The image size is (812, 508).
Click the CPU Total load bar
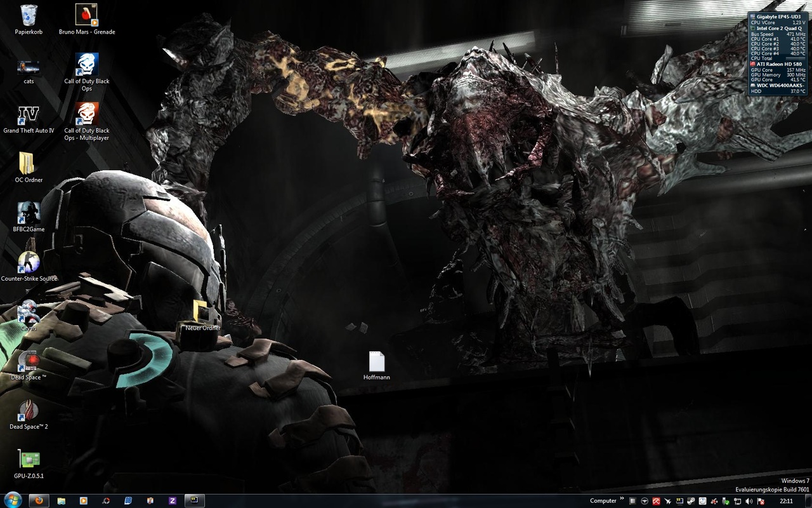tap(796, 58)
